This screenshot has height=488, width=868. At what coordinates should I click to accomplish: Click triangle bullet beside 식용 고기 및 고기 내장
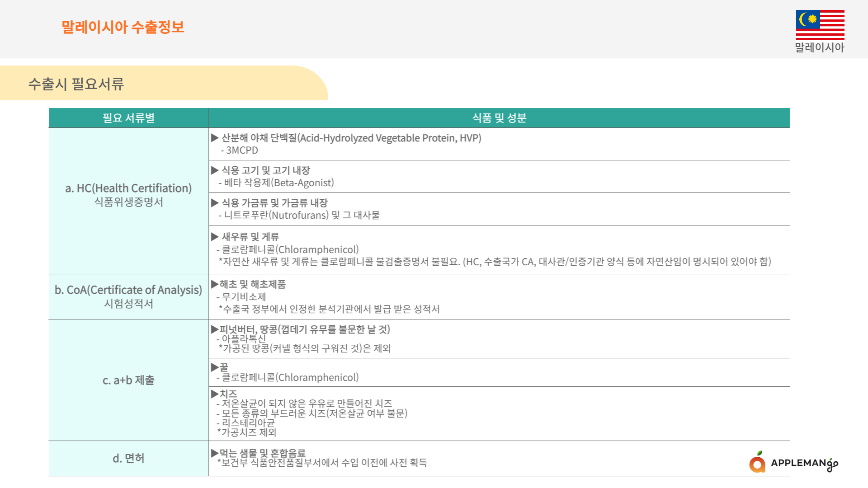coord(215,170)
